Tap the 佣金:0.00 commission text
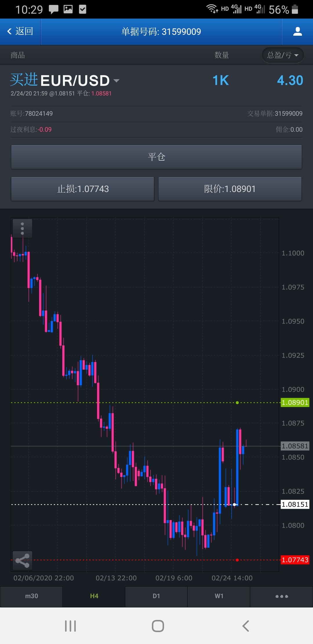313x644 pixels. pos(289,129)
